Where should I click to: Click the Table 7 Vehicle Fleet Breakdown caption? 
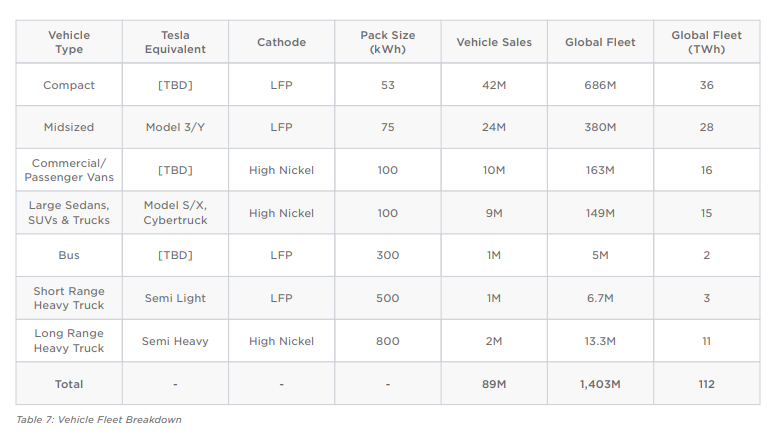(99, 419)
